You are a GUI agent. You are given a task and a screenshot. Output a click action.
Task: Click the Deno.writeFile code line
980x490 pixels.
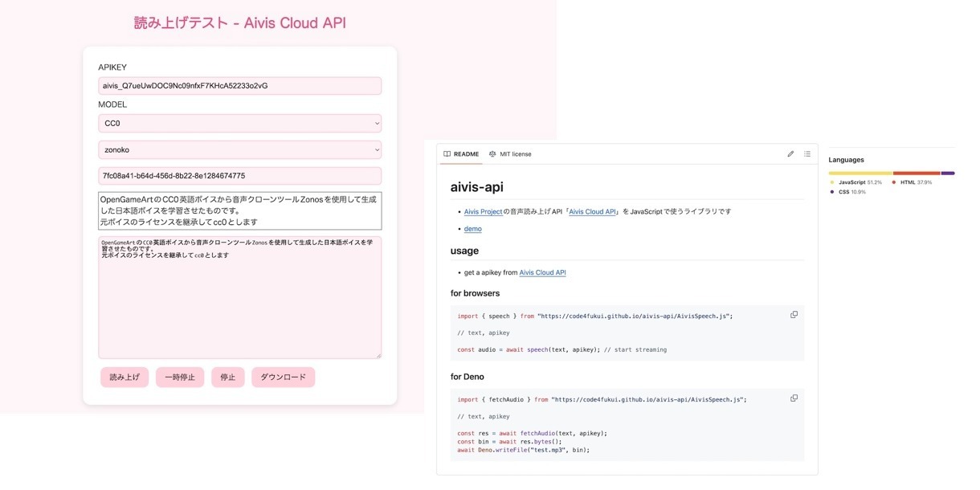[524, 450]
